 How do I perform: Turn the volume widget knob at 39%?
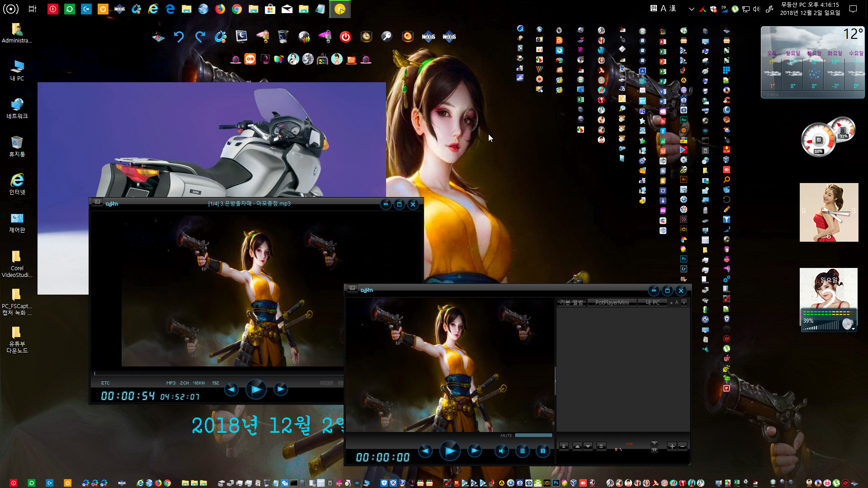847,324
